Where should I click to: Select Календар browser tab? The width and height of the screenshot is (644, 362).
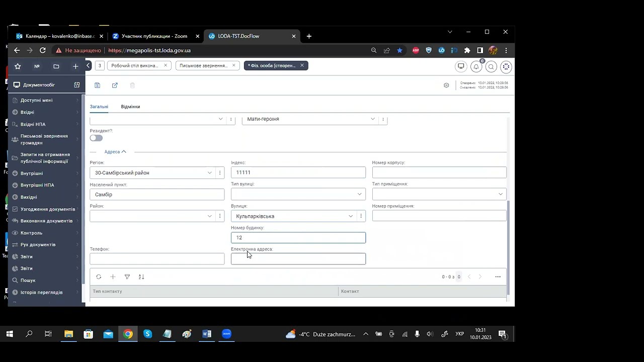(60, 36)
